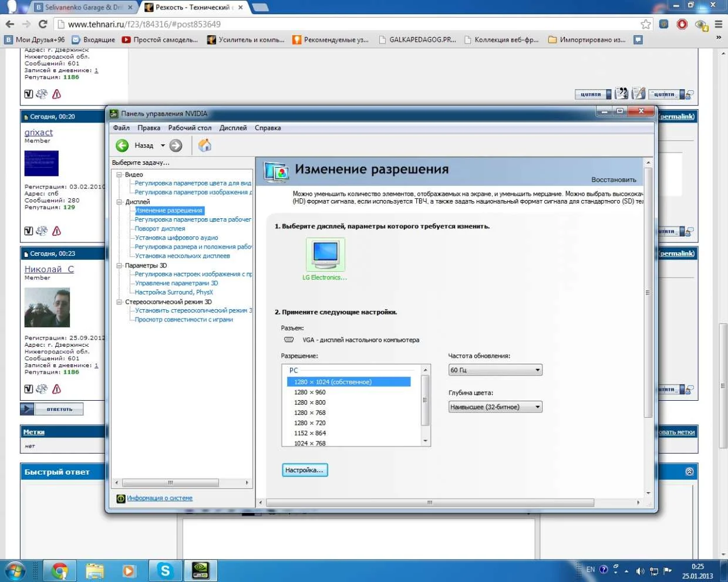Screen dimensions: 728x582
Task: Collapse the Дисплей tree node
Action: click(x=119, y=201)
